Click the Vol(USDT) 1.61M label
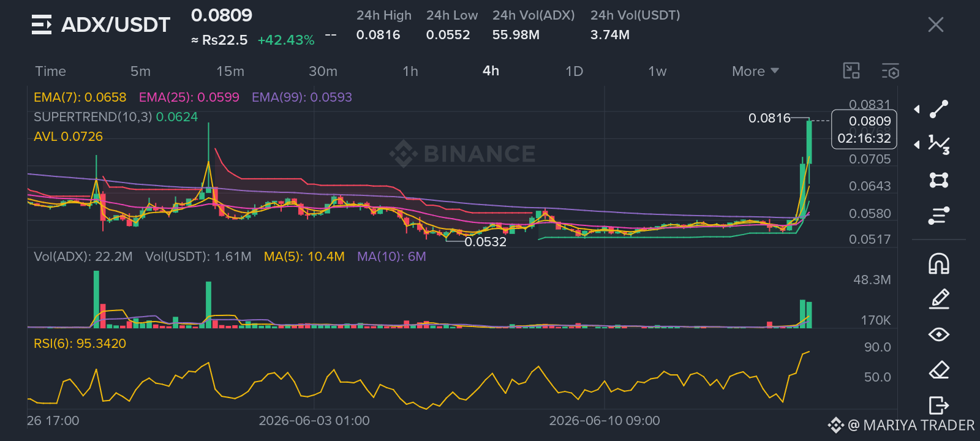 click(x=198, y=257)
